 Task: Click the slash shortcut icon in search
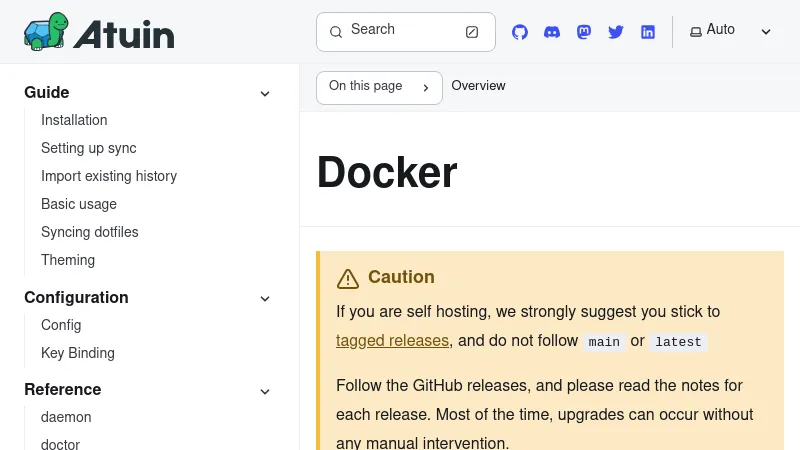[472, 32]
